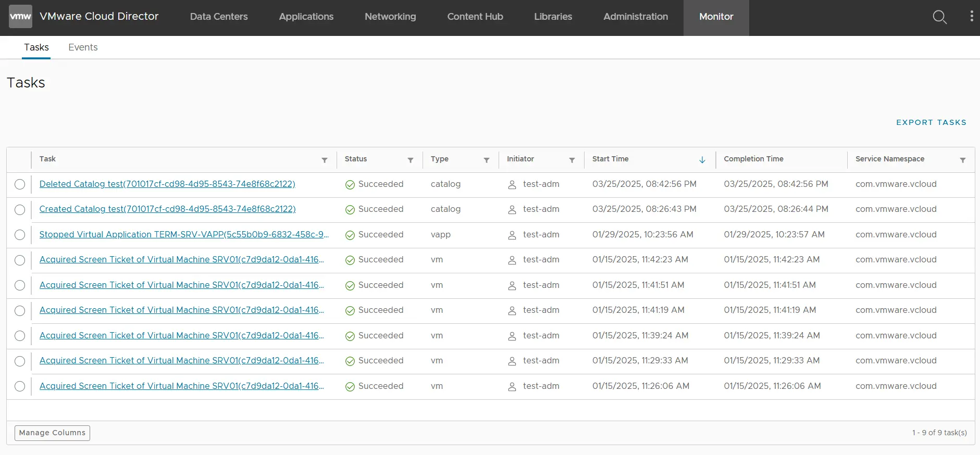The width and height of the screenshot is (980, 455).
Task: Open the Deleted Catalog test task link
Action: point(167,184)
